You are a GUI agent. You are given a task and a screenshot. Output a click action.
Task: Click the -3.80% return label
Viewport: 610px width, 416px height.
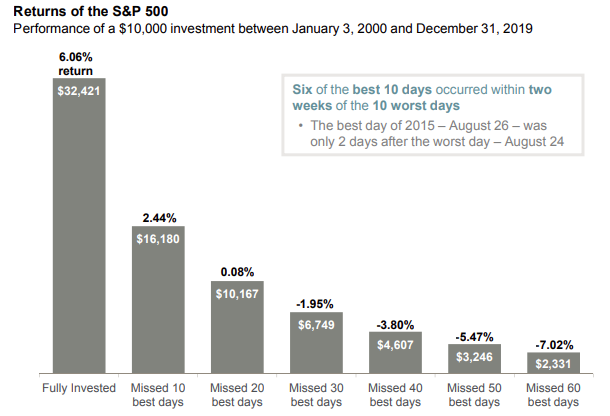[x=396, y=324]
